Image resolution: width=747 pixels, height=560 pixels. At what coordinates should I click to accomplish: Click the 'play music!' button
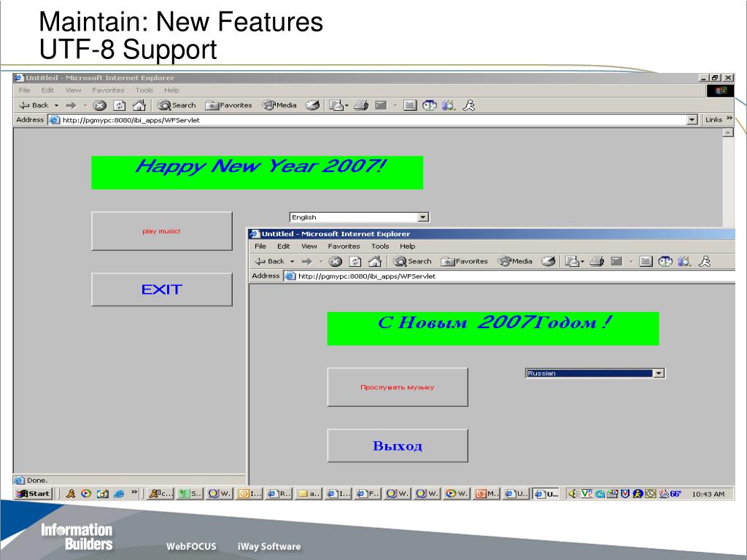tap(161, 231)
